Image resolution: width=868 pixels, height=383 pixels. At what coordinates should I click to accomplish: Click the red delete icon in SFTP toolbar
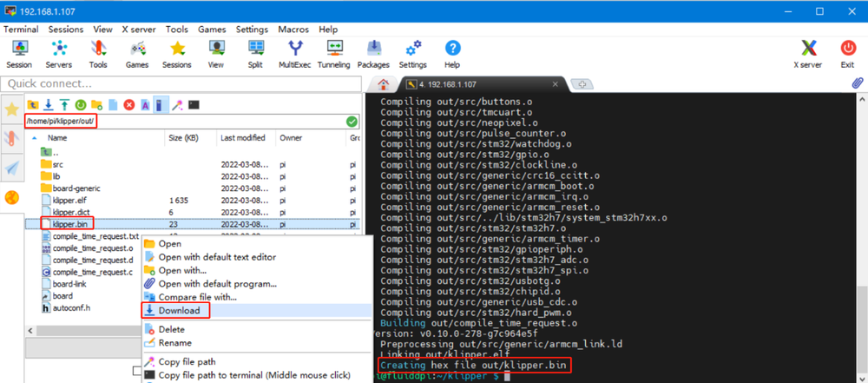click(128, 105)
